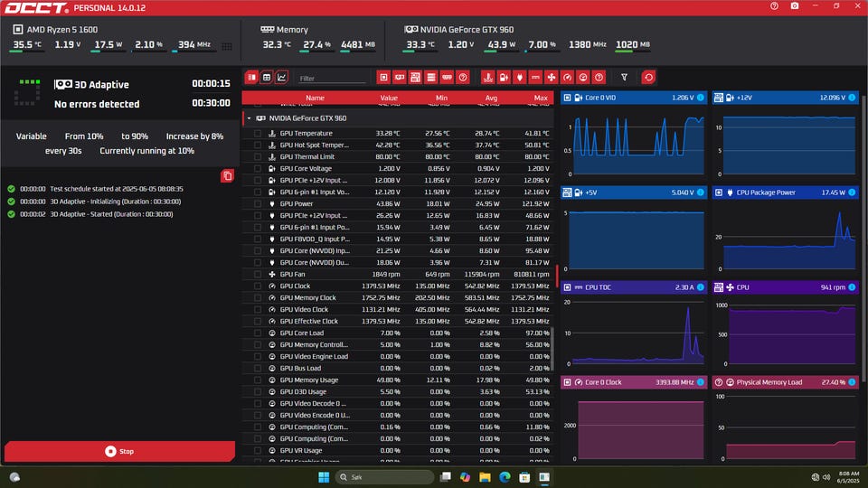Screen dimensions: 868x488
Task: Collapse the NVIDIA GeForce GTX 960 group
Action: point(250,118)
